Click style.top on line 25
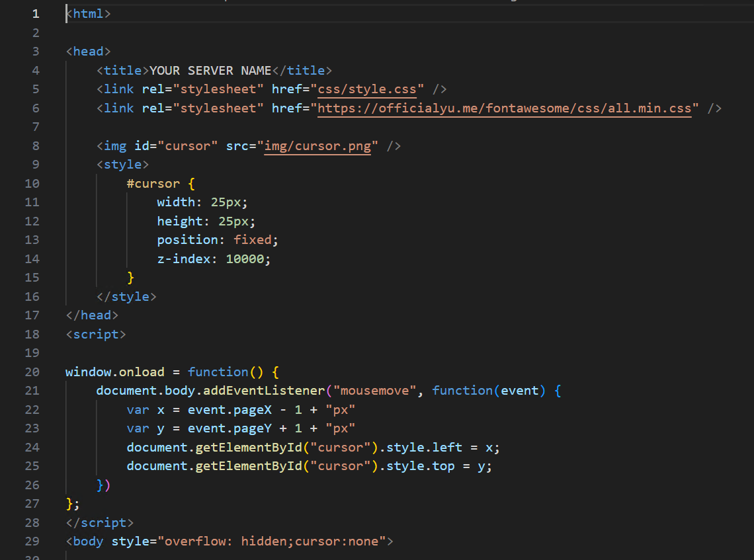754x560 pixels. [420, 466]
